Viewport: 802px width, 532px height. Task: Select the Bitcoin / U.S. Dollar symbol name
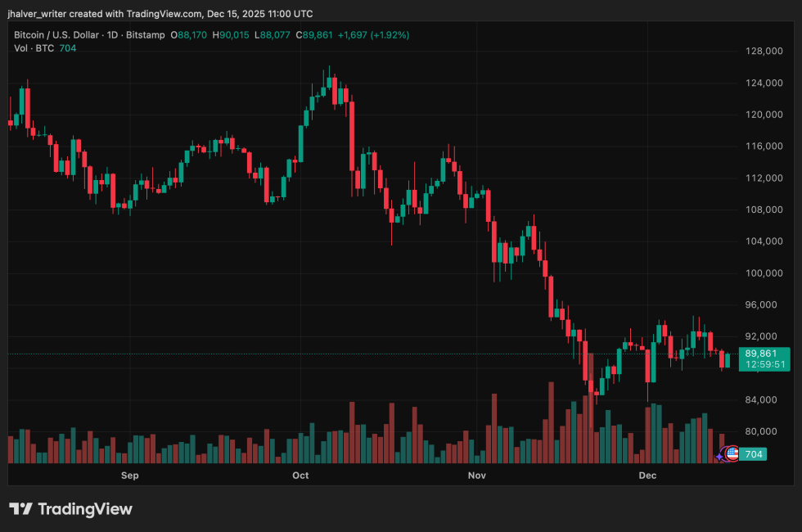coord(57,34)
